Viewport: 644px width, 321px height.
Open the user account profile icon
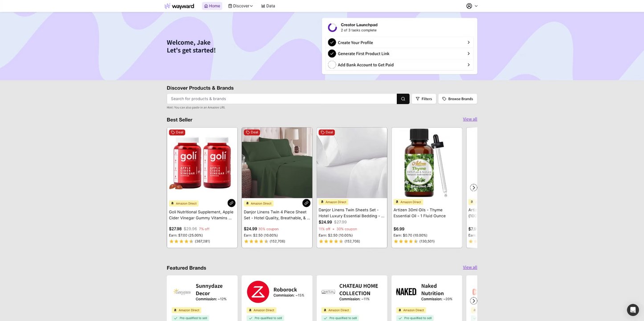tap(469, 6)
